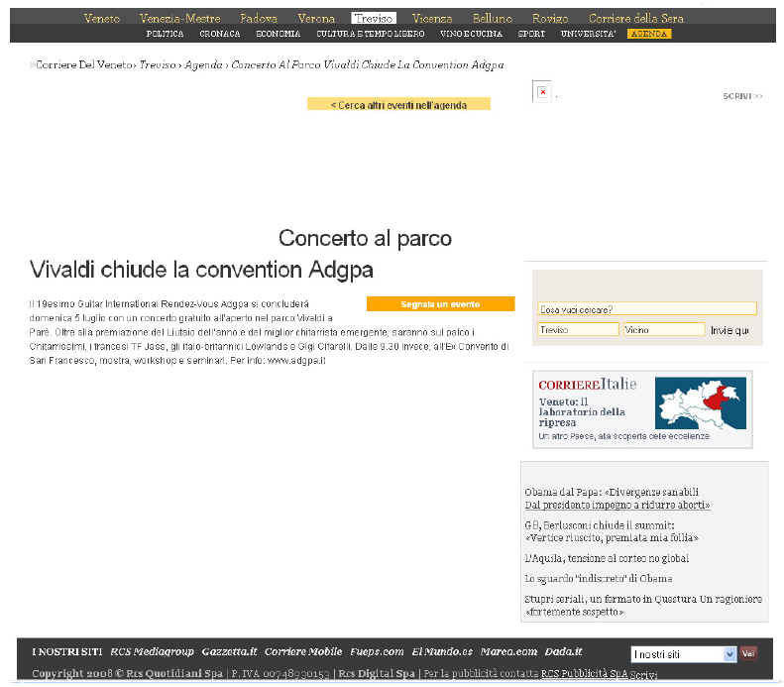Click the Agenda breadcrumb link
Viewport: 784px width, 687px height.
tap(203, 65)
